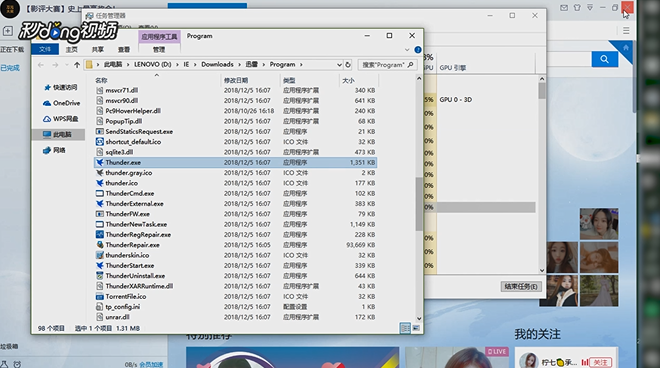
Task: Click the ThunderRegRepair.exe icon
Action: pos(100,235)
